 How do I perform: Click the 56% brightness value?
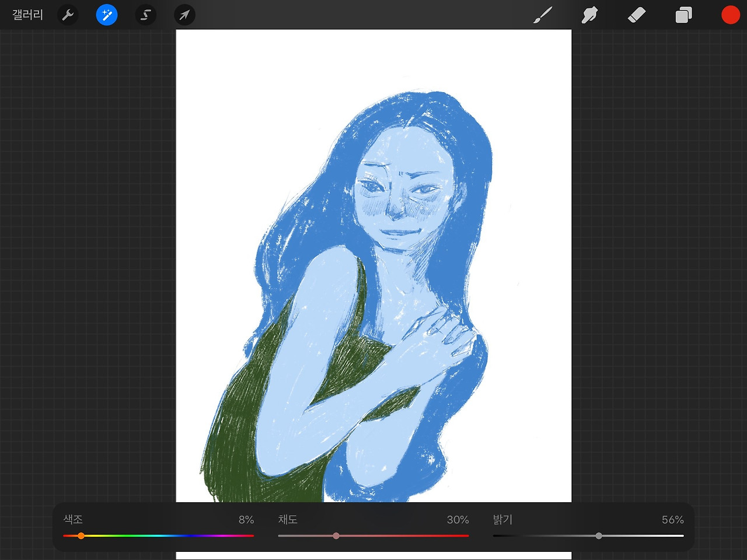[673, 520]
